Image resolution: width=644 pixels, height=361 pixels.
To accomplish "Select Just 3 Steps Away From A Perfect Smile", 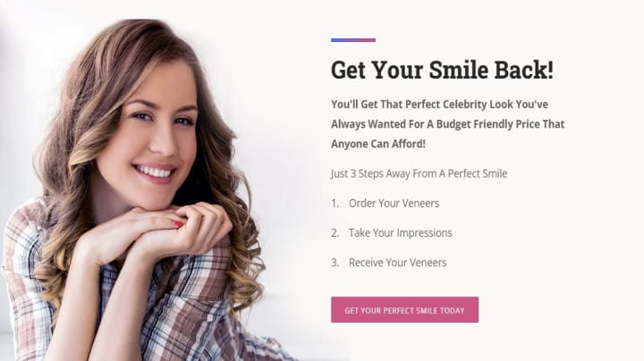I will point(419,173).
